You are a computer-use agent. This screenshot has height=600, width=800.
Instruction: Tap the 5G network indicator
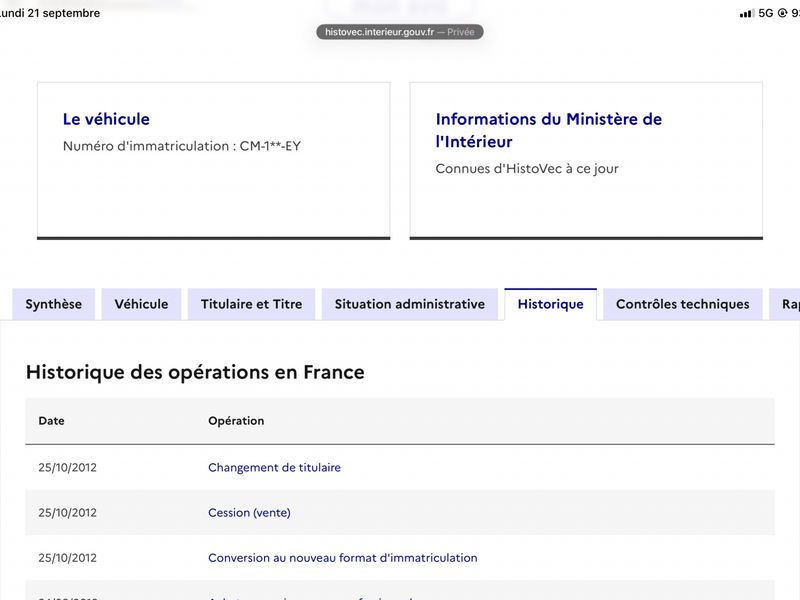(x=766, y=13)
